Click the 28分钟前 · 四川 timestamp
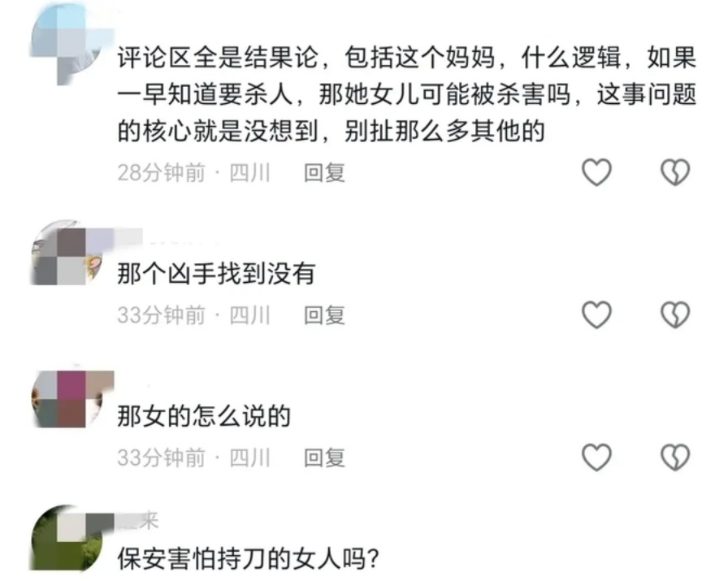The image size is (728, 581). 193,173
